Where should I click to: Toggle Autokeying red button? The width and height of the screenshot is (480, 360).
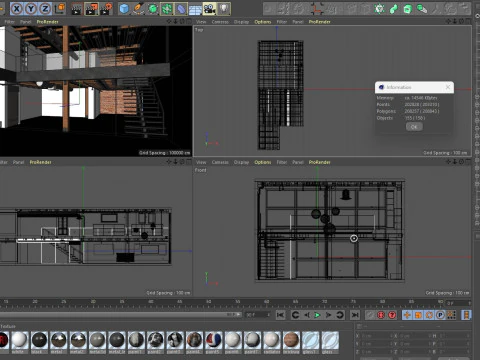click(x=381, y=315)
